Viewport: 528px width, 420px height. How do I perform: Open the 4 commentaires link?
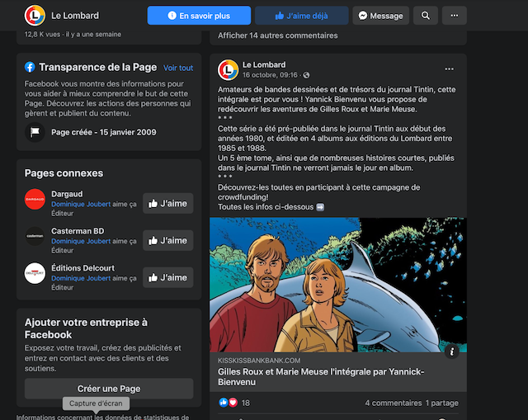coord(394,403)
